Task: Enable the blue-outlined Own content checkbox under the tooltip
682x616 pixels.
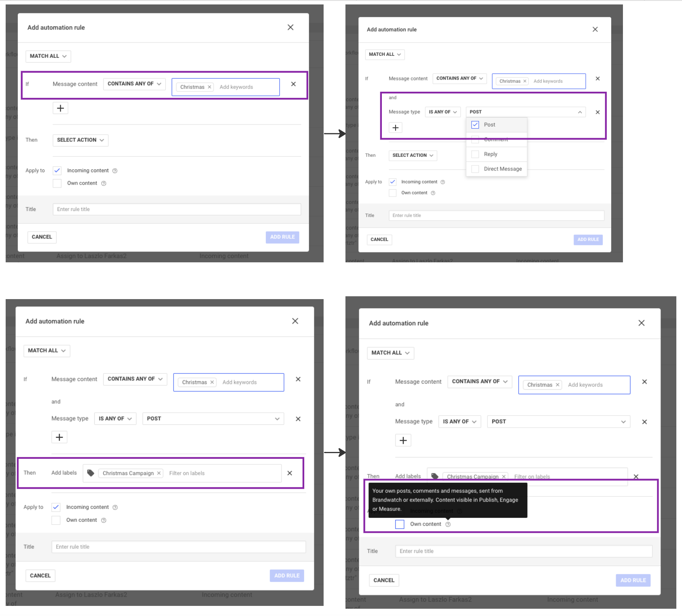Action: pyautogui.click(x=400, y=524)
